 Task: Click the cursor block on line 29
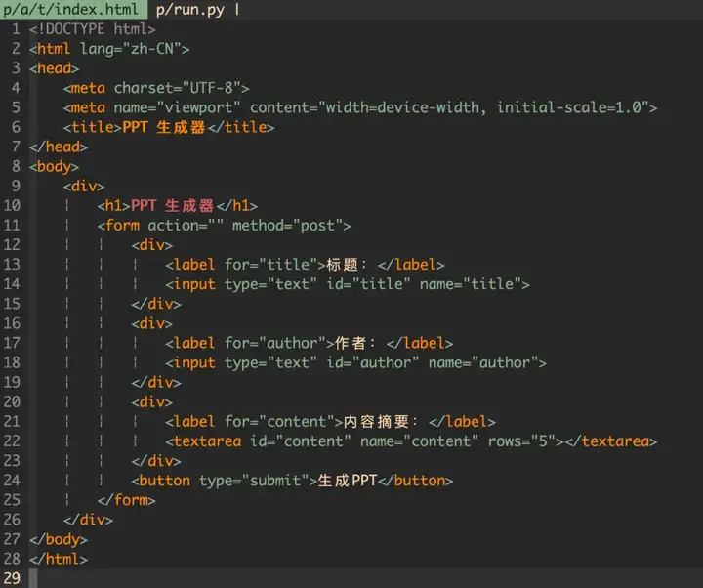33,578
